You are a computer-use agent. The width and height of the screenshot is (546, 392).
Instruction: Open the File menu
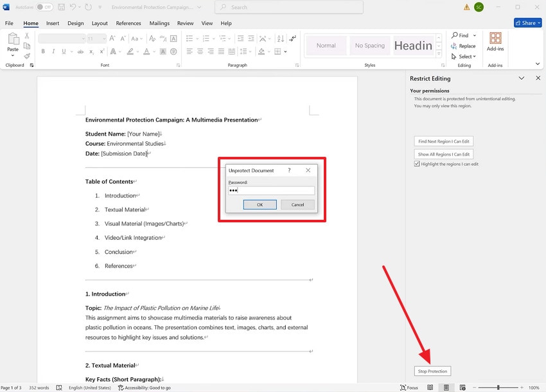[x=9, y=23]
